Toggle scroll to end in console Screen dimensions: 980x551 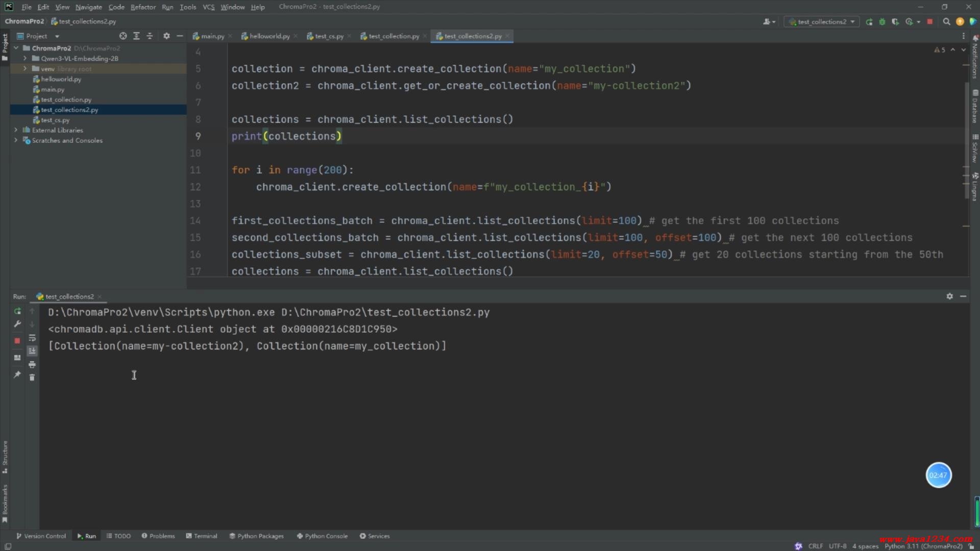tap(32, 351)
